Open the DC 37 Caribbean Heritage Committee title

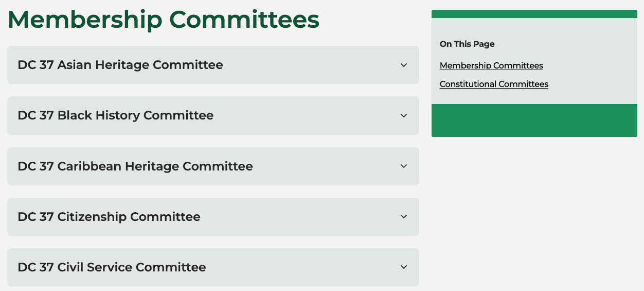click(135, 166)
